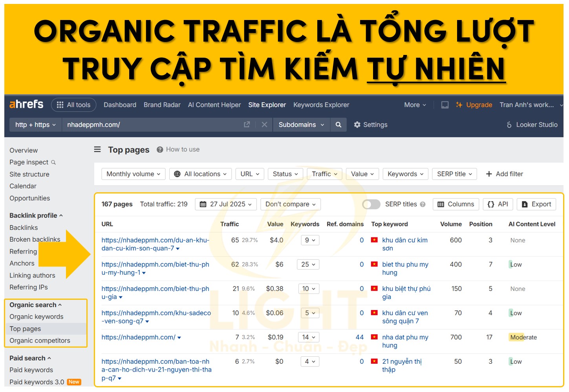Open Keywords Explorer
Image resolution: width=569 pixels, height=392 pixels.
[321, 105]
